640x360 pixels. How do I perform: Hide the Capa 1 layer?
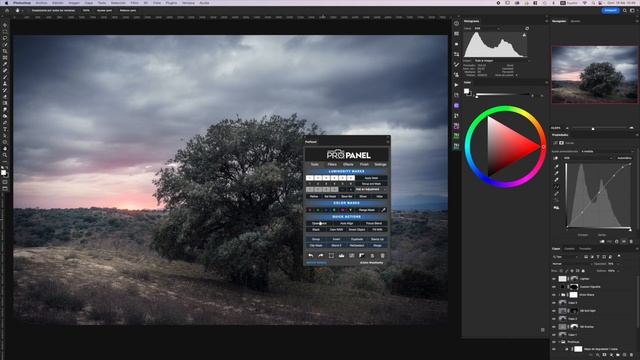tap(554, 335)
